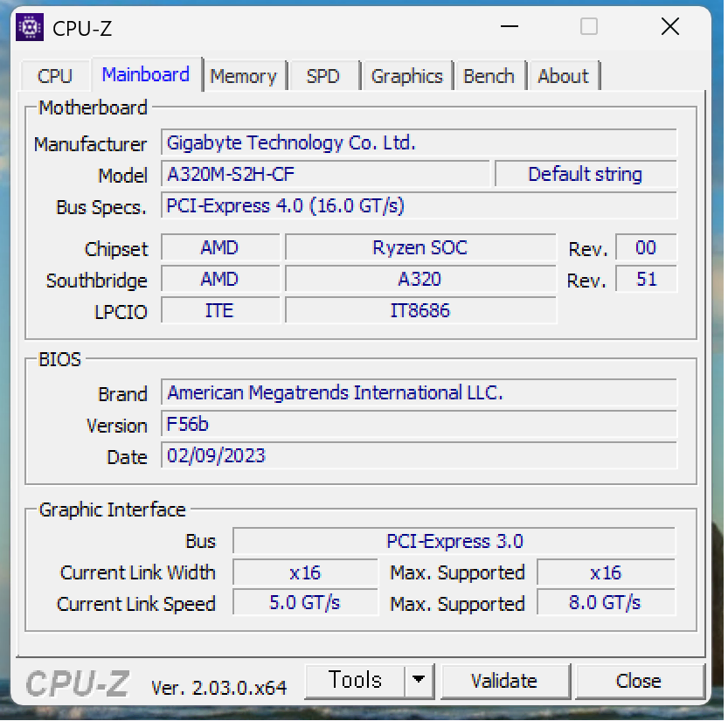Click the Ver. 2.03.0.x64 version text
728x728 pixels.
point(219,688)
